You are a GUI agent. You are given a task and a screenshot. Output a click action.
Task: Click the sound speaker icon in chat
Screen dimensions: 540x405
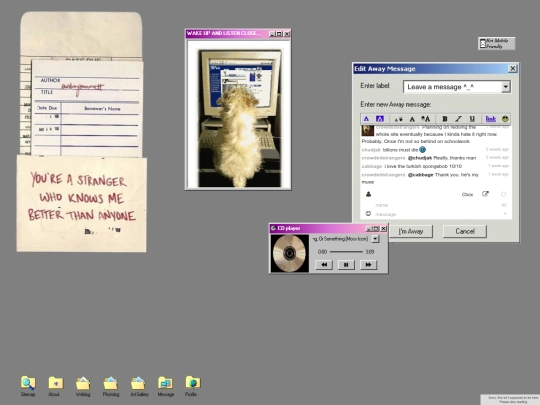(x=503, y=205)
